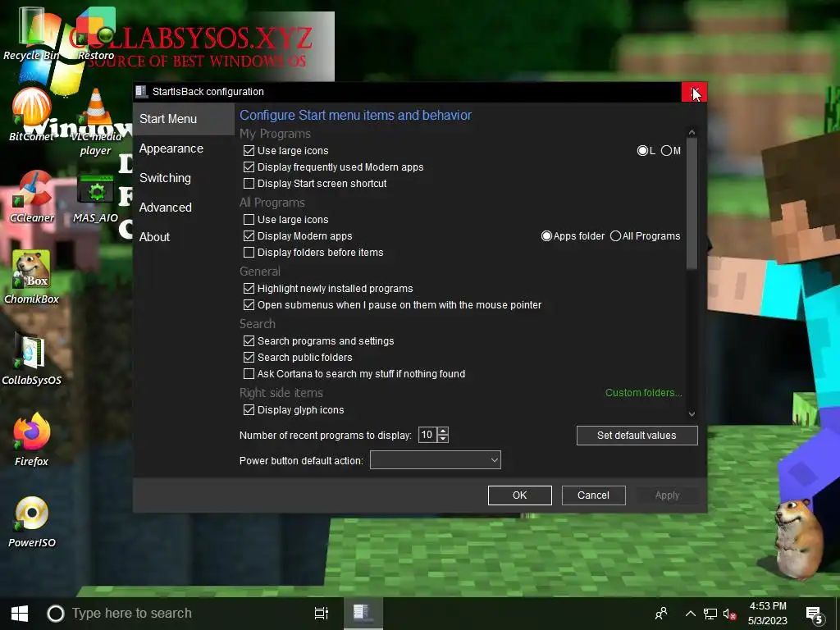
Task: Increase number of recent programs
Action: (x=442, y=431)
